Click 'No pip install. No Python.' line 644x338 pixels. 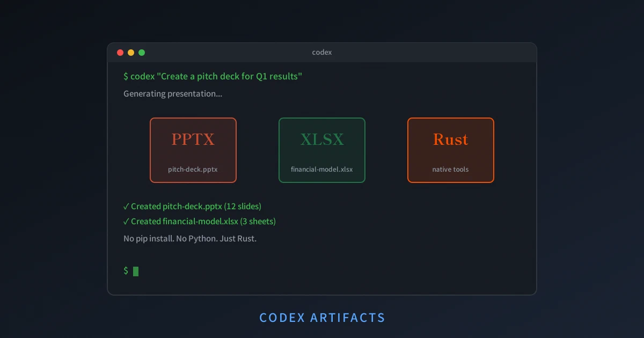pos(190,239)
